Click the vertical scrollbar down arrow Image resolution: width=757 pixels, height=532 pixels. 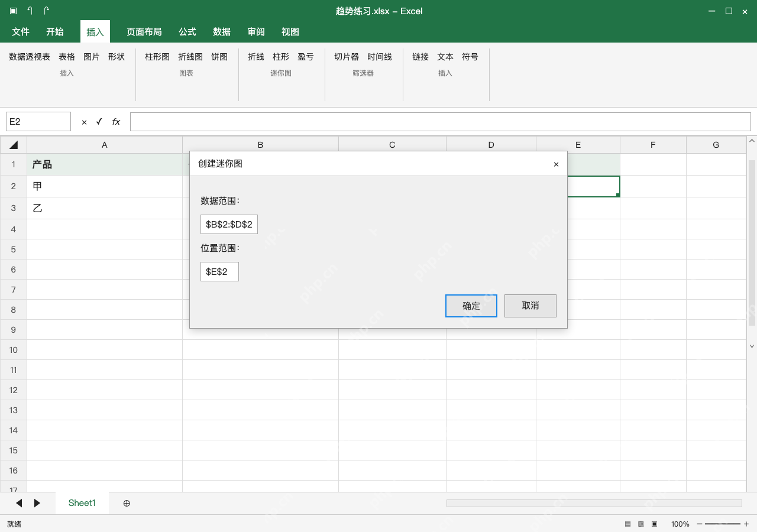pyautogui.click(x=752, y=346)
